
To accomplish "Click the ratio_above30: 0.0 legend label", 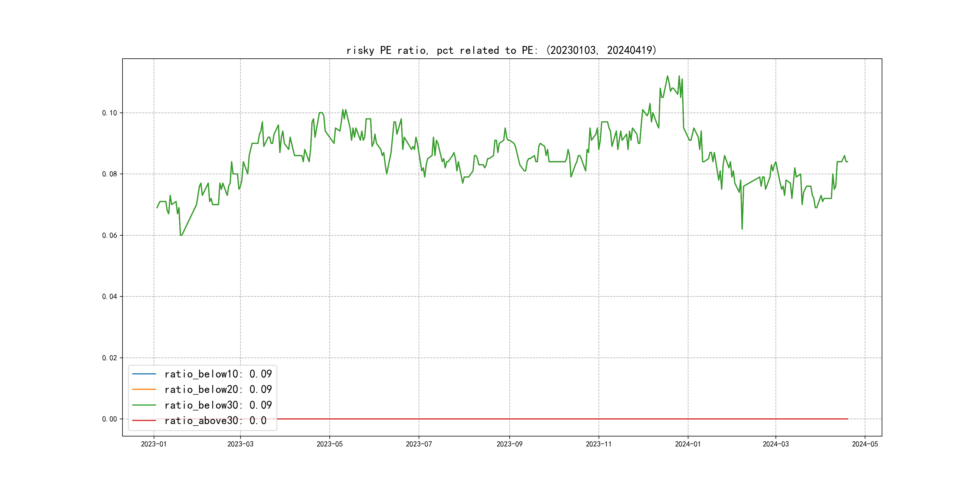I will tap(215, 420).
